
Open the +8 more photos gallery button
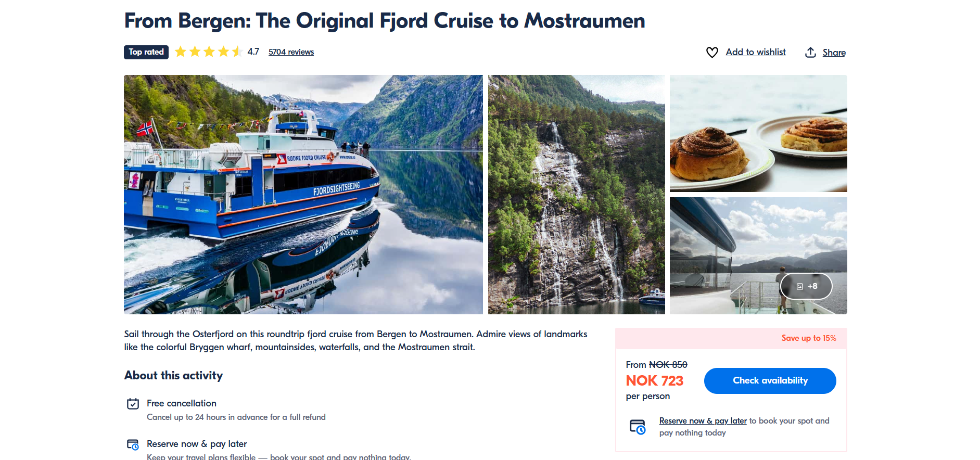806,286
